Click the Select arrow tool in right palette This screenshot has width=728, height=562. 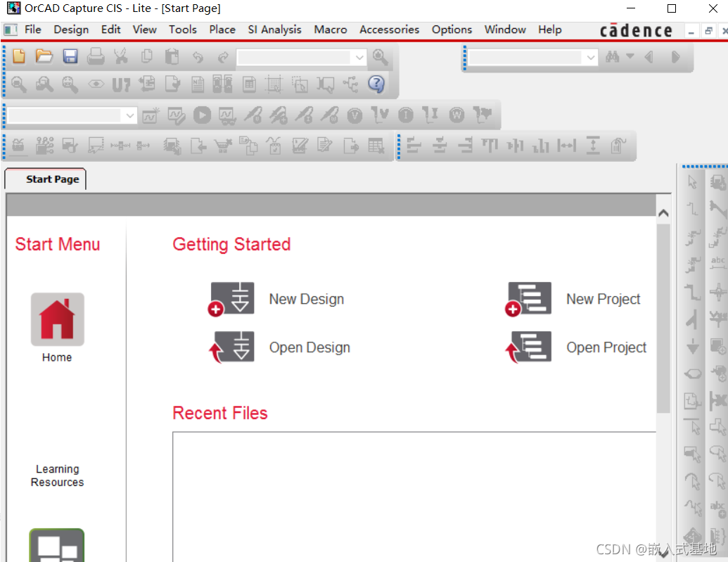click(693, 182)
